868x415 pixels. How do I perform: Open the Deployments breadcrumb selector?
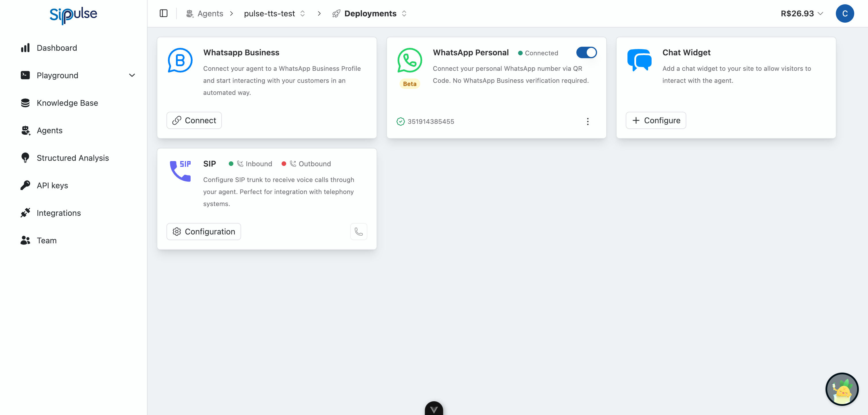pyautogui.click(x=404, y=13)
